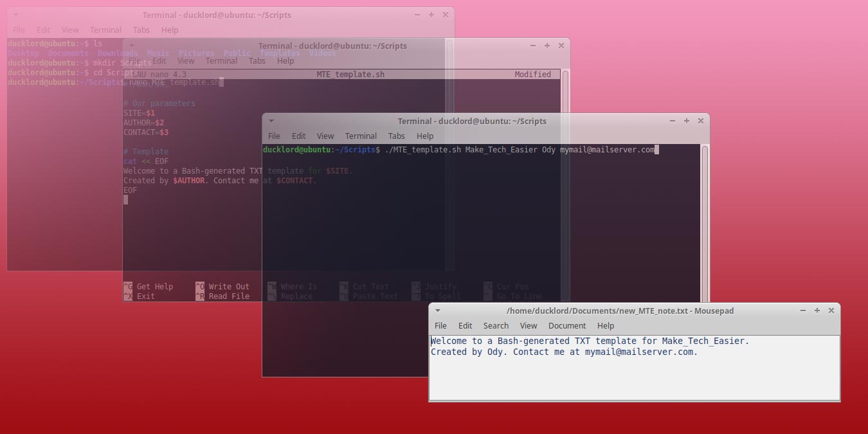The image size is (868, 434).
Task: Click nano's Exit shortcut
Action: 146,296
